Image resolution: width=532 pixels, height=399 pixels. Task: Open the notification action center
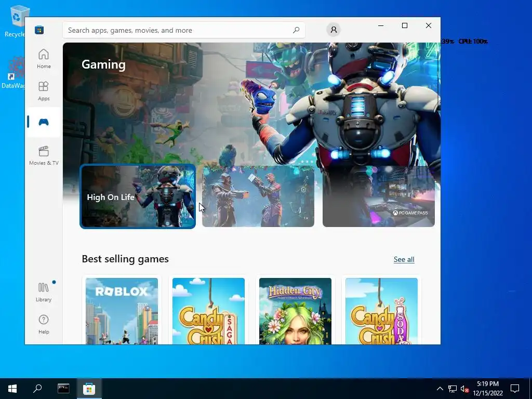515,389
